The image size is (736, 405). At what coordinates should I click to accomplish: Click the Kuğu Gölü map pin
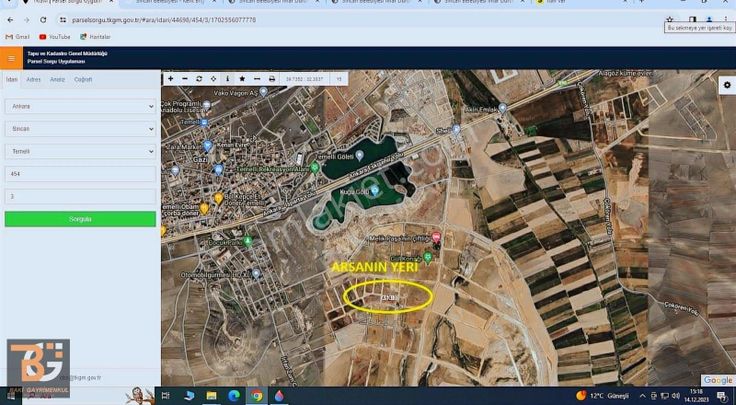click(x=375, y=190)
